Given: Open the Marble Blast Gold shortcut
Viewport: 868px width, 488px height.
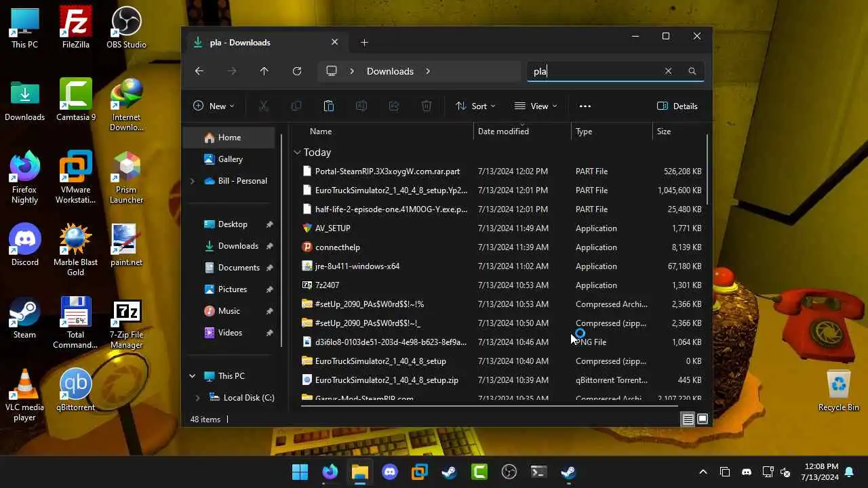Looking at the screenshot, I should coord(75,249).
